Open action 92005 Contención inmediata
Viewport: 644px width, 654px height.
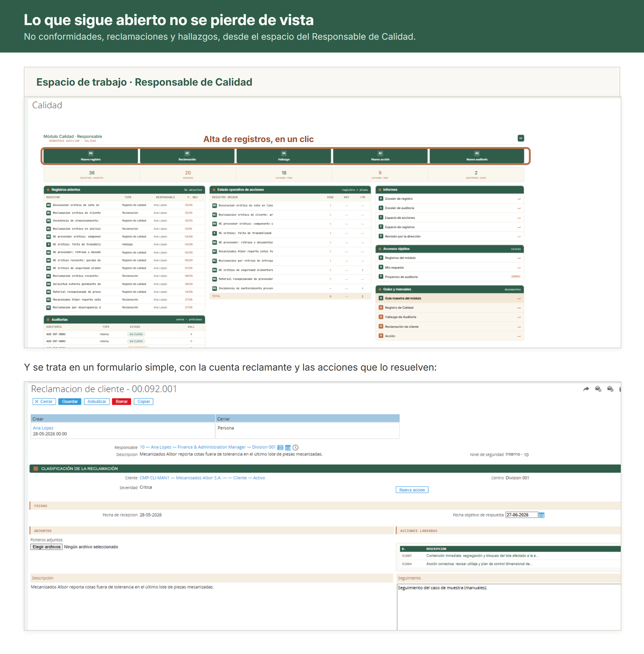510,556
